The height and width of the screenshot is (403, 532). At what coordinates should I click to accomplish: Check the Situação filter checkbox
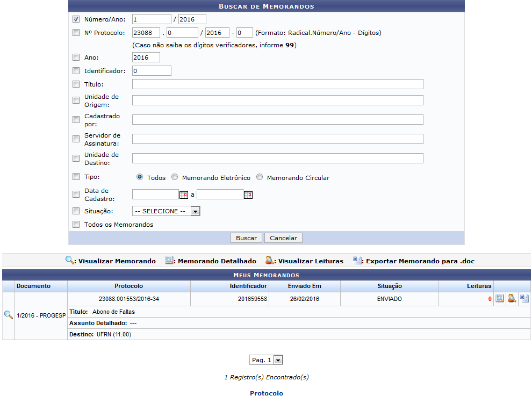[x=76, y=211]
